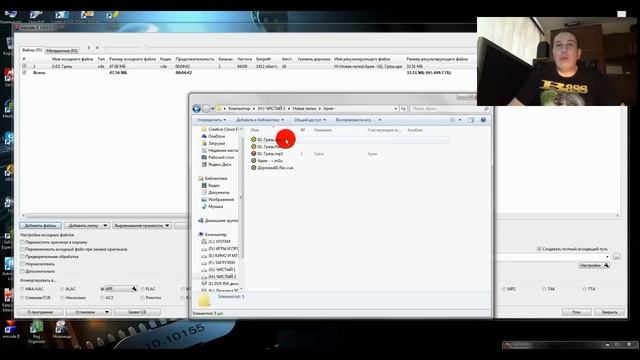Switch to the Файлы tab in xrecode
Viewport: 640px width, 360px height.
32,50
